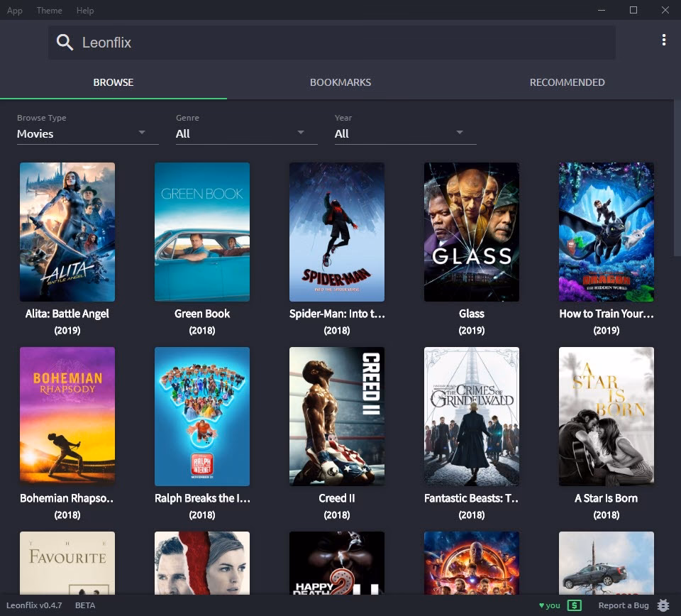
Task: Open the Help menu
Action: pyautogui.click(x=85, y=10)
